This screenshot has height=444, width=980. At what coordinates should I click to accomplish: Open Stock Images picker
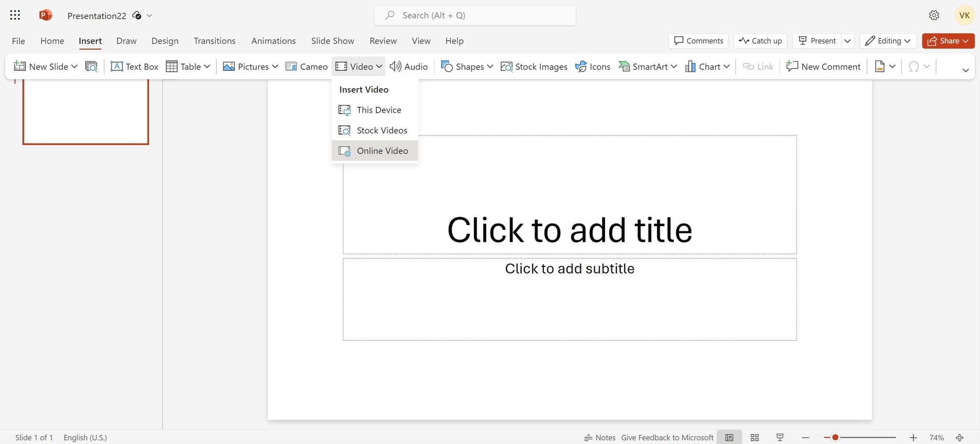click(x=534, y=67)
